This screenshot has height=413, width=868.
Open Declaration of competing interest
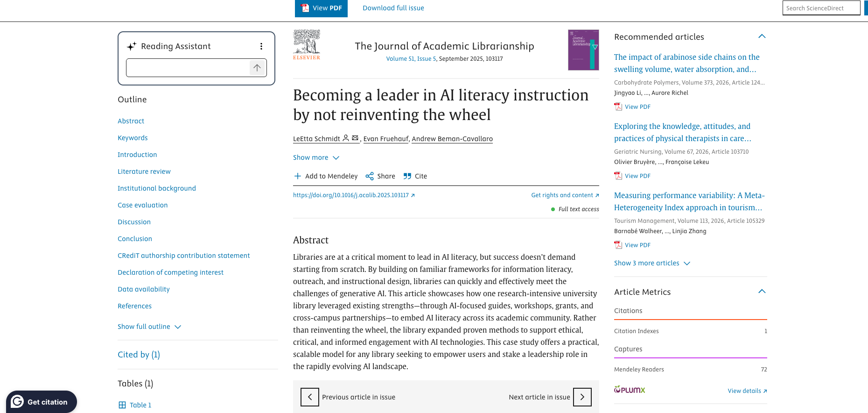pyautogui.click(x=170, y=272)
